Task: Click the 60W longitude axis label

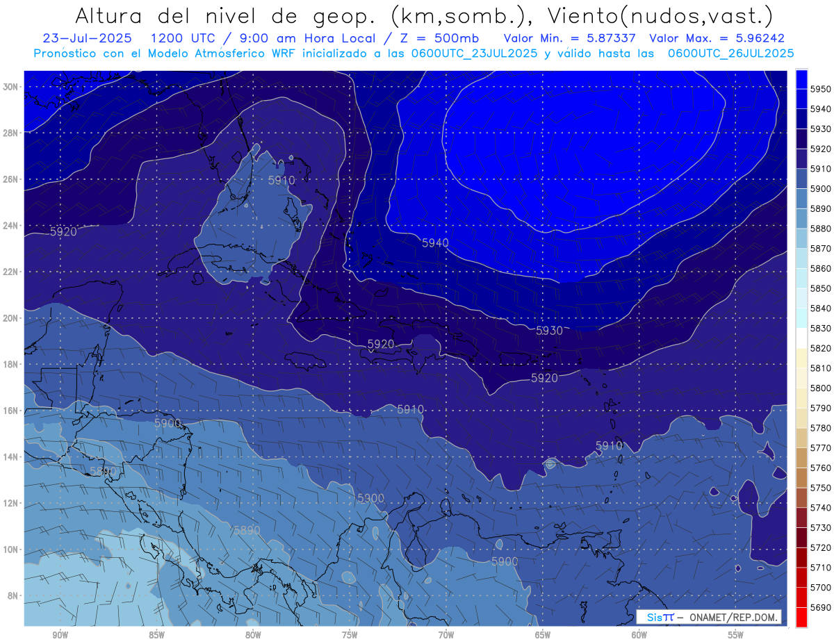Action: tap(639, 635)
